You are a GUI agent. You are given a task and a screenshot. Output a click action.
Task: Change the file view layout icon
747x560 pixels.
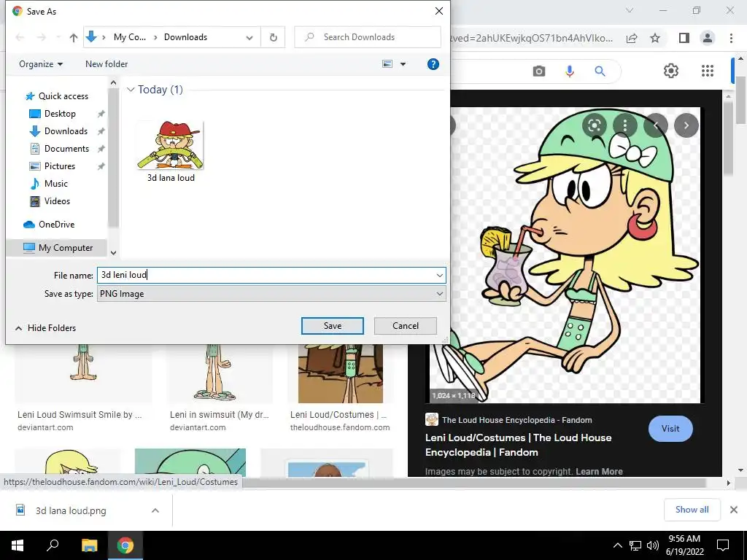pyautogui.click(x=388, y=64)
